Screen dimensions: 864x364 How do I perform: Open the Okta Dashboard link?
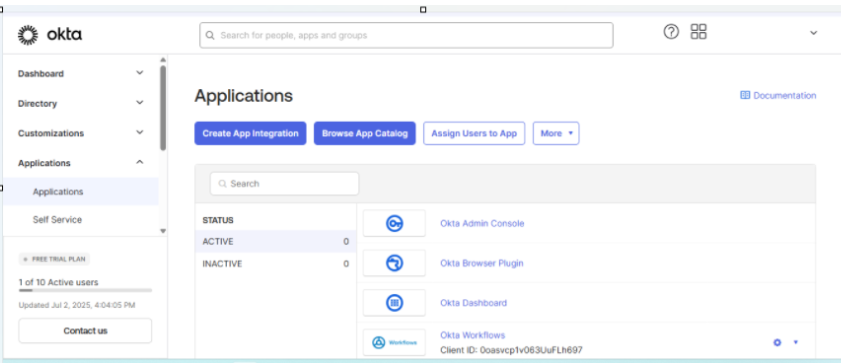click(x=473, y=302)
